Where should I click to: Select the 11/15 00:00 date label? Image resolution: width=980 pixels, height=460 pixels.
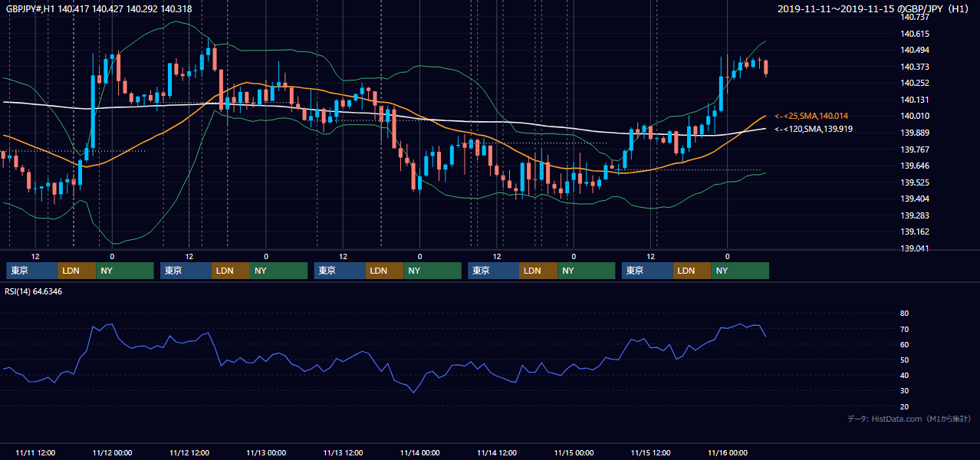coord(574,452)
